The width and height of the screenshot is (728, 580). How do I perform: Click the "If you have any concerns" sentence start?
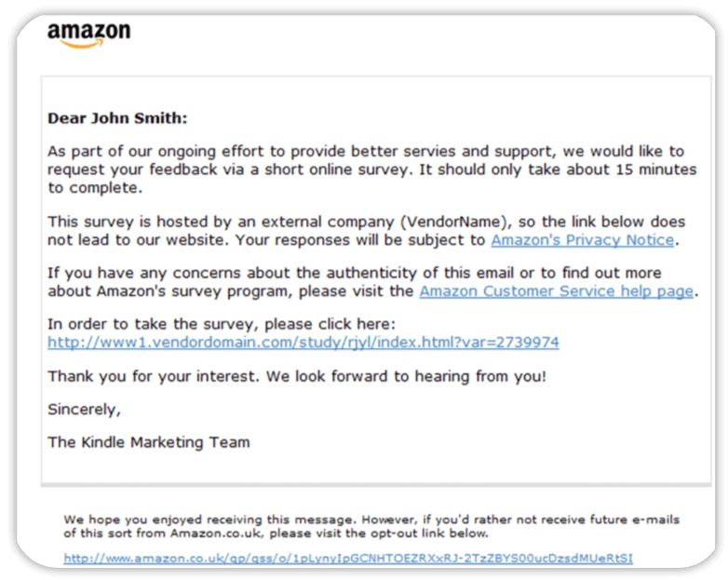point(144,273)
